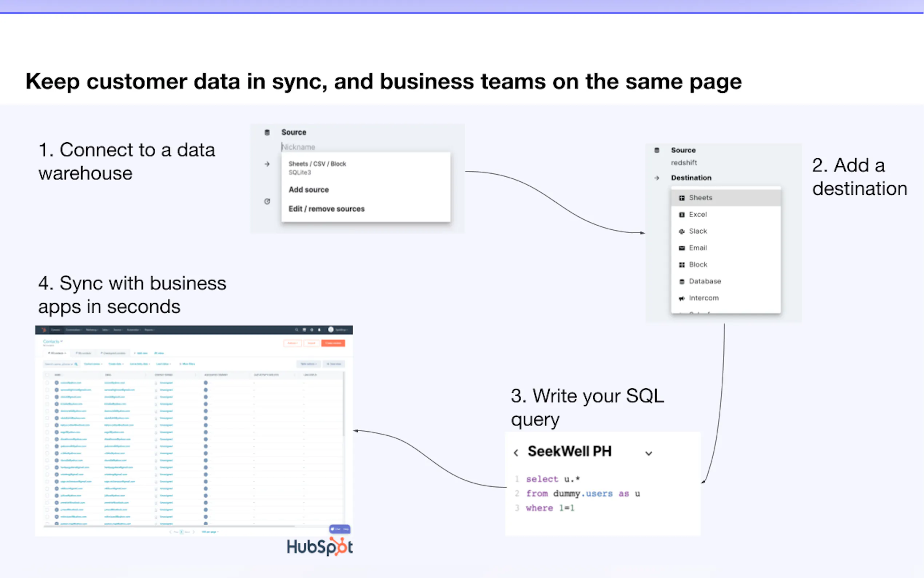Click the database icon beside the Source label

pos(267,132)
